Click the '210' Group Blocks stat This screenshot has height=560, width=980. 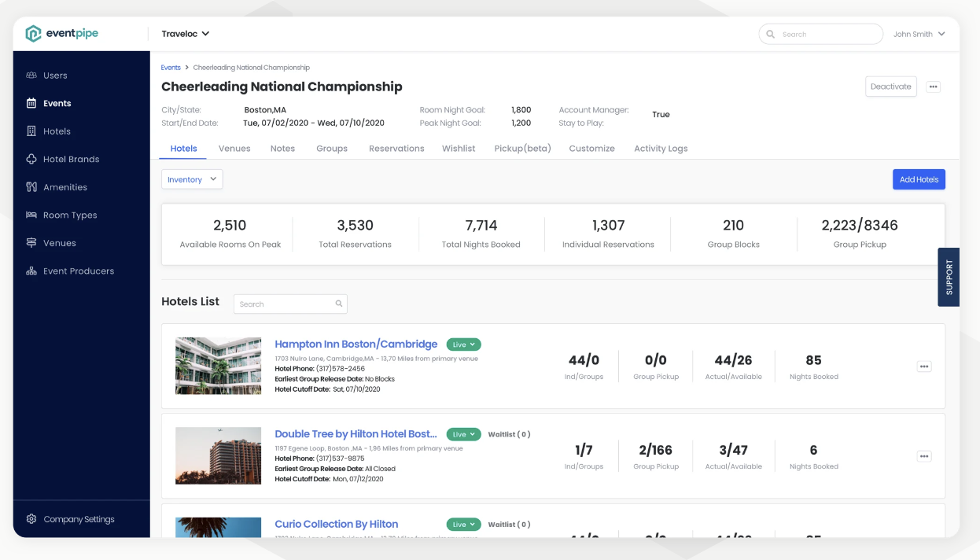point(733,226)
